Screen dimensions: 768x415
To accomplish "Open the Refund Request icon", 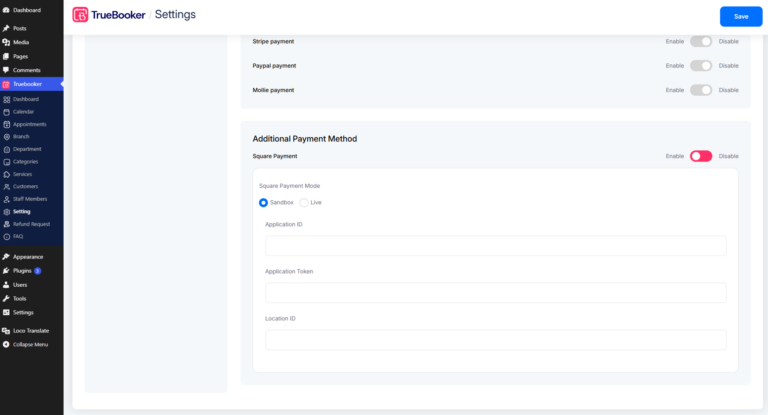I will 7,224.
